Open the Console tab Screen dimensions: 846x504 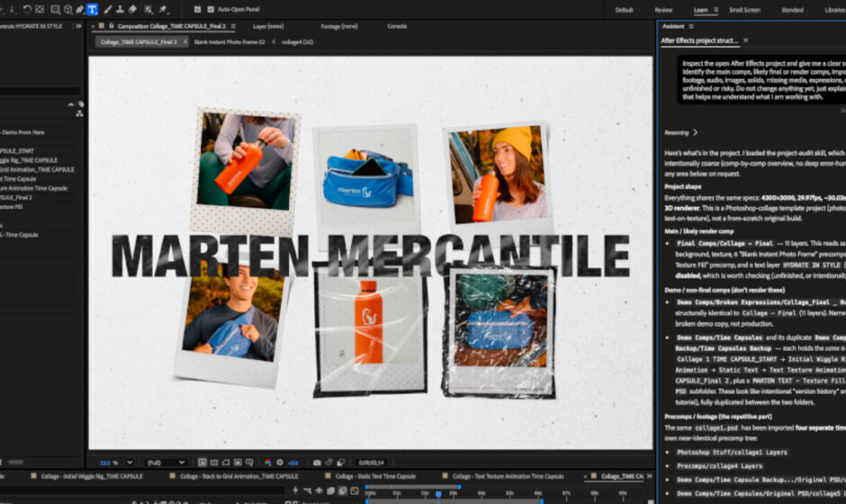397,26
